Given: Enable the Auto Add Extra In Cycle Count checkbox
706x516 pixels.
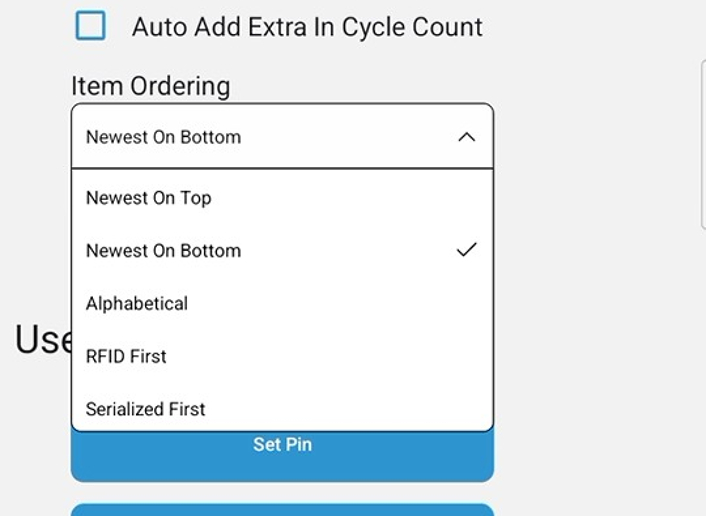Looking at the screenshot, I should click(91, 26).
